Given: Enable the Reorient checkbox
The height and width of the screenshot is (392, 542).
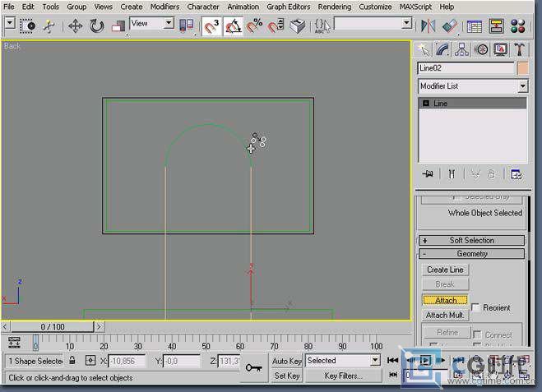Looking at the screenshot, I should [476, 307].
